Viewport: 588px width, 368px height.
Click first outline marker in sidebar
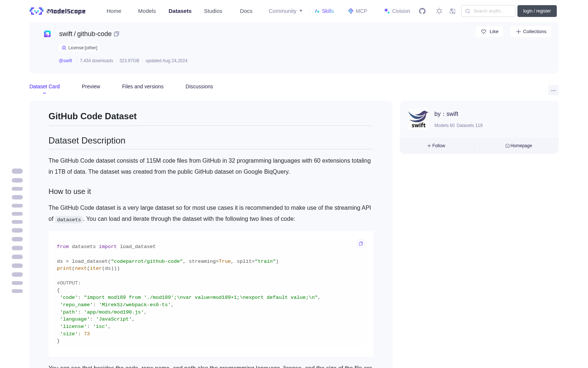(17, 171)
